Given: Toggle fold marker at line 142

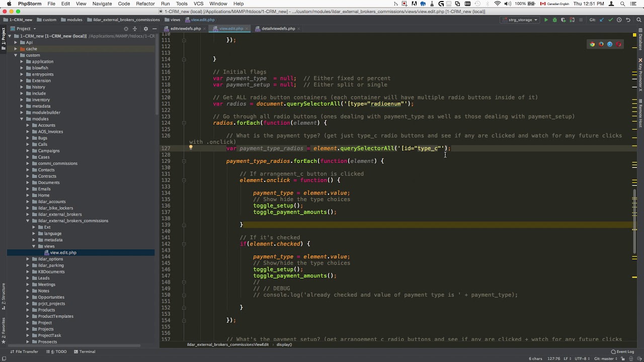Looking at the screenshot, I should coord(184,244).
